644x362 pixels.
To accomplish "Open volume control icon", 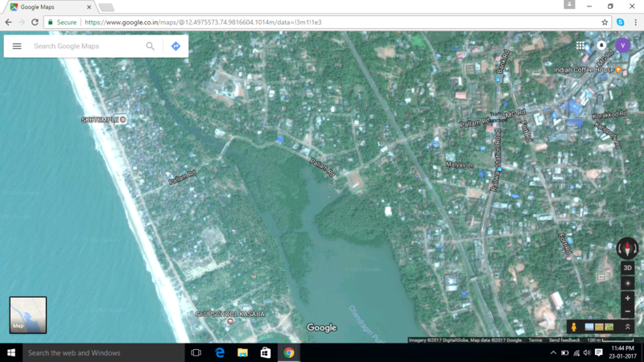I will (587, 352).
